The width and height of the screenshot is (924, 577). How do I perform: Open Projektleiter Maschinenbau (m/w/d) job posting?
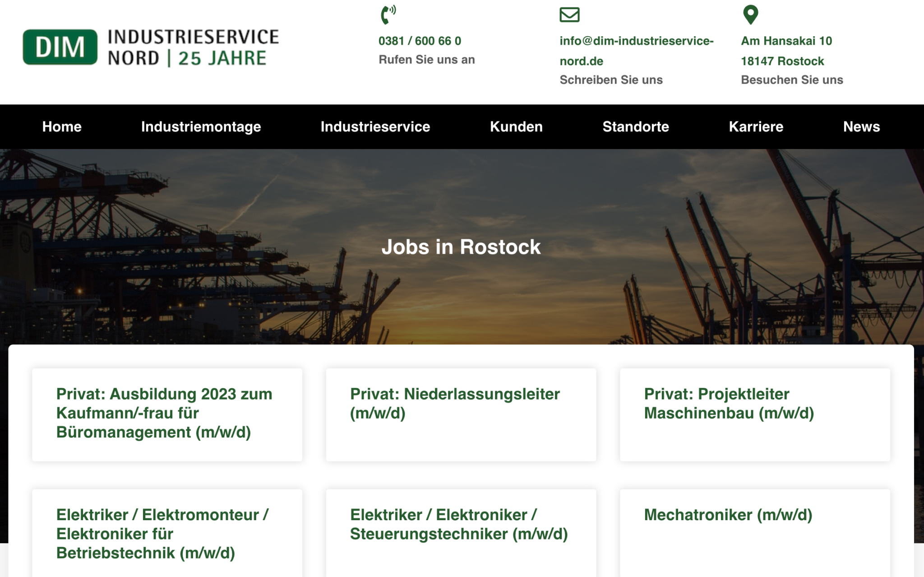pyautogui.click(x=729, y=404)
